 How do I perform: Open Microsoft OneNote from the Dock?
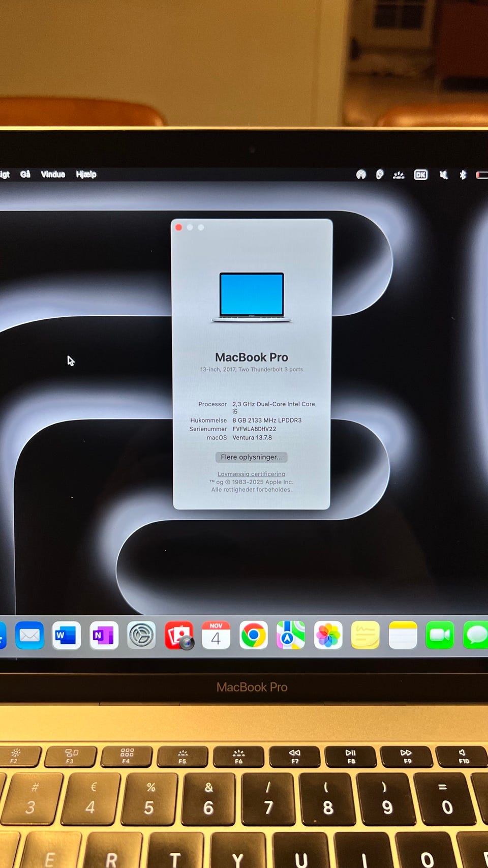click(x=104, y=635)
